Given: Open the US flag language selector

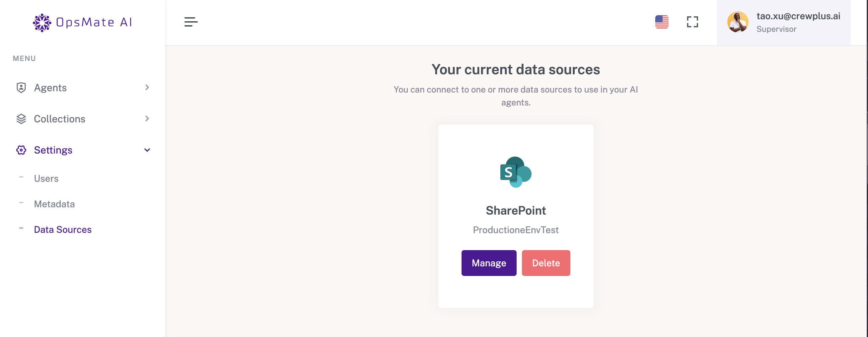Looking at the screenshot, I should click(x=661, y=22).
